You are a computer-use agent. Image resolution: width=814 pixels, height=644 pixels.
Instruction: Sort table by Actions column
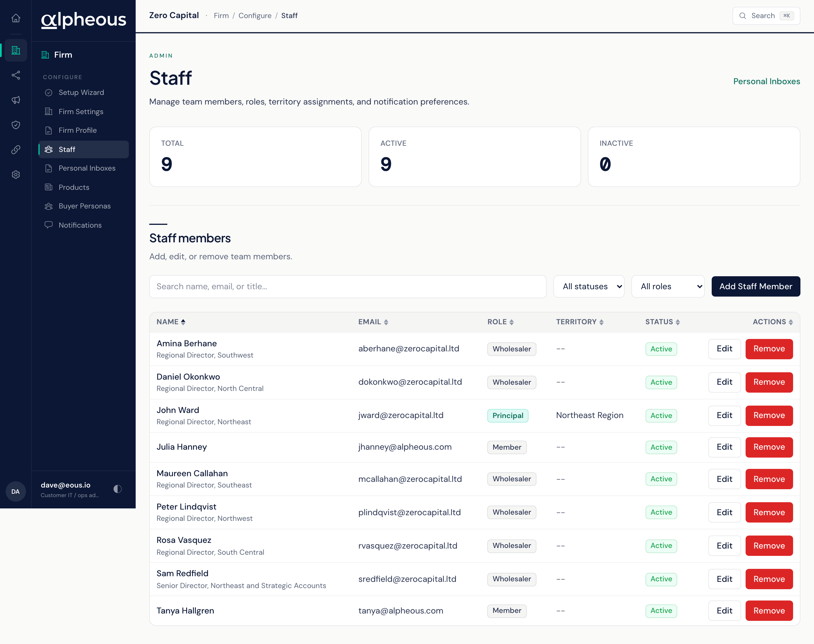click(x=772, y=322)
